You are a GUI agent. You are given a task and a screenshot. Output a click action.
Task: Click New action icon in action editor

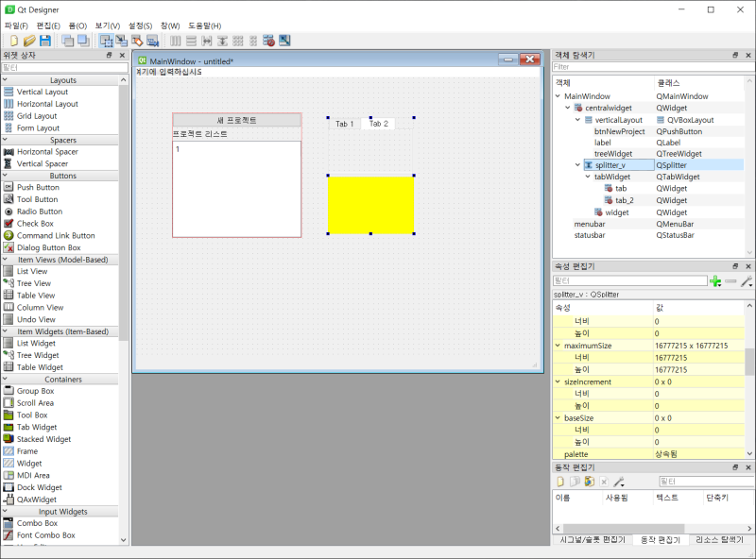point(560,482)
